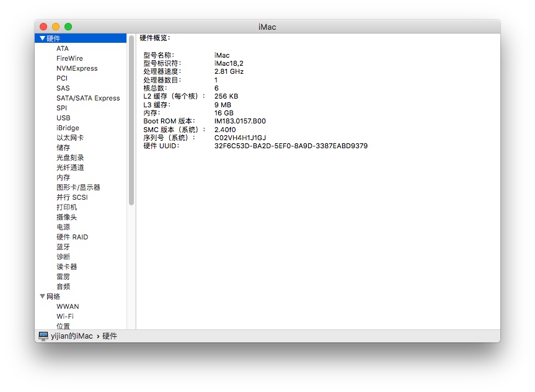Click the SMC version 2.40f0
The image size is (535, 392).
(x=225, y=130)
